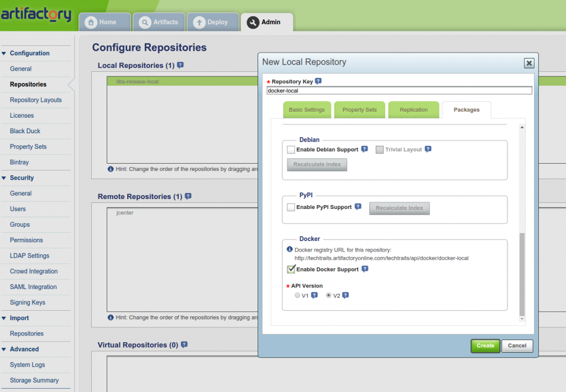Click help icon beside Local Repositories heading
The width and height of the screenshot is (566, 392).
[180, 65]
